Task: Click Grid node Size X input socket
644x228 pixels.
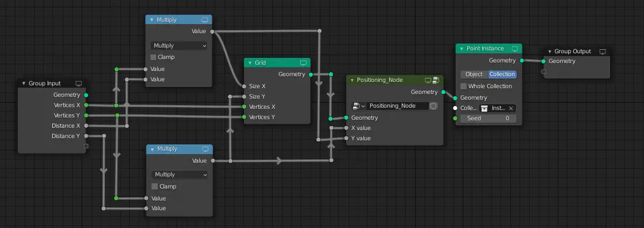Action: 245,86
